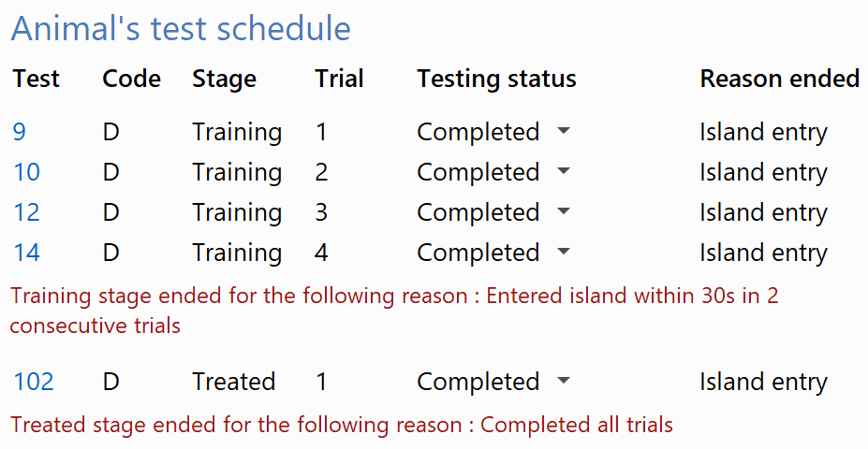Open test 12 link
The width and height of the screenshot is (868, 449).
[x=26, y=213]
